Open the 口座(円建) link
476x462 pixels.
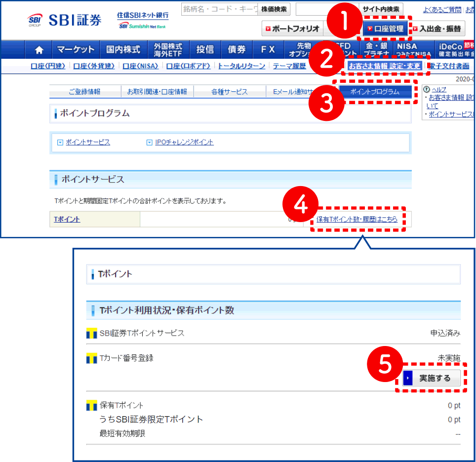click(x=48, y=66)
